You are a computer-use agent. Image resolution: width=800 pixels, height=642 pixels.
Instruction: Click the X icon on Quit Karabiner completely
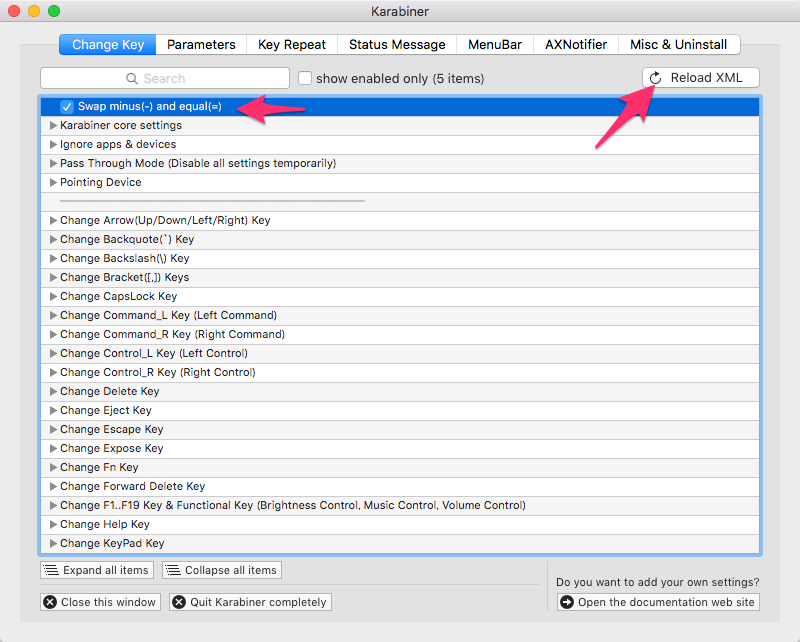click(179, 602)
